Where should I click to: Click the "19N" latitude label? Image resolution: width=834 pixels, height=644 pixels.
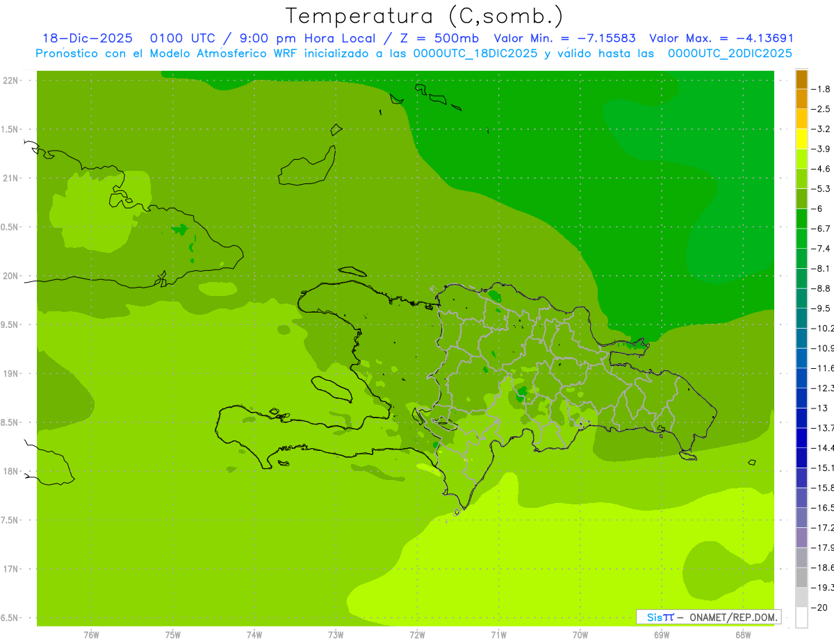(10, 374)
